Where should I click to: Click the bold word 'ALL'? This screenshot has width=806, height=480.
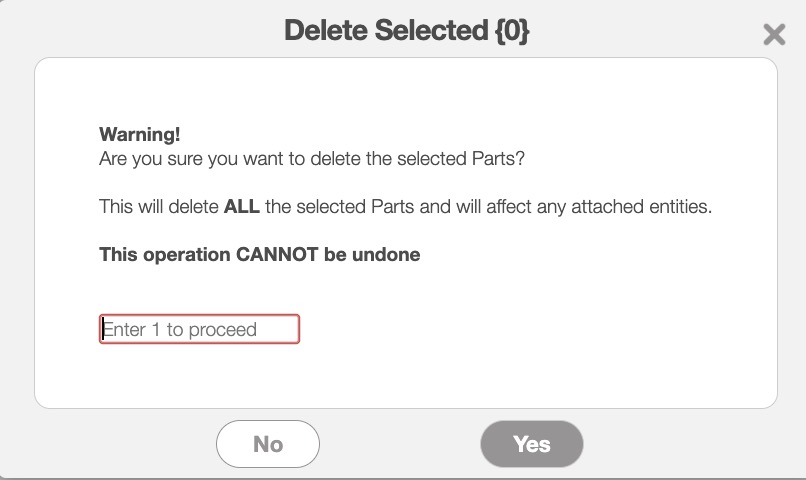pyautogui.click(x=242, y=208)
